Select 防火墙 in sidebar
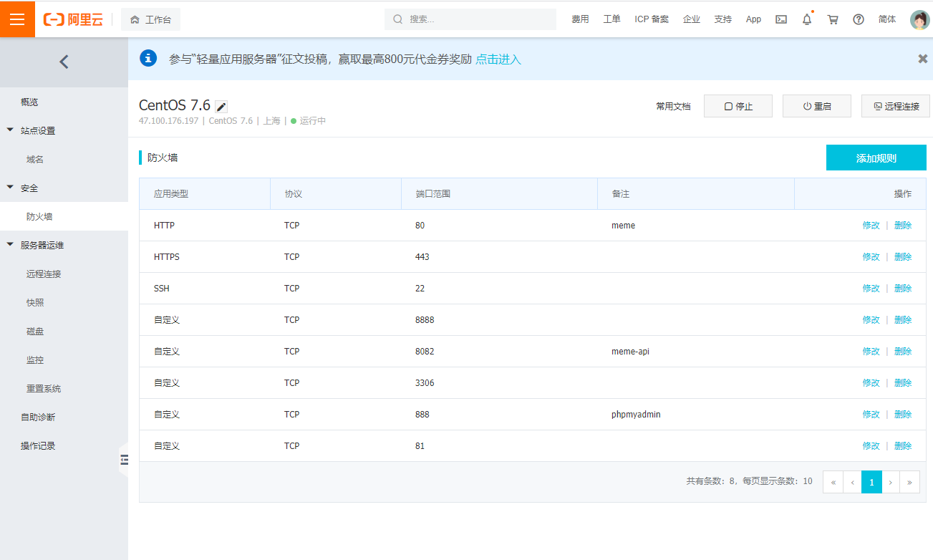 (39, 216)
